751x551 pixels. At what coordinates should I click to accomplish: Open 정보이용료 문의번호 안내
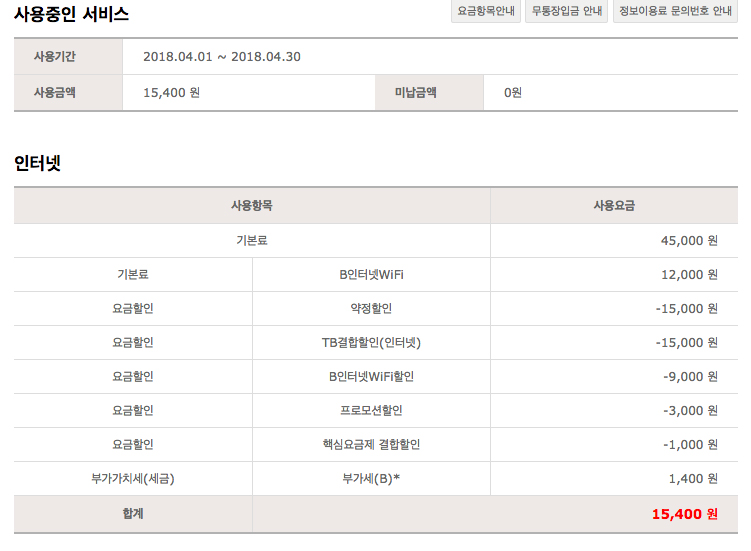(675, 12)
